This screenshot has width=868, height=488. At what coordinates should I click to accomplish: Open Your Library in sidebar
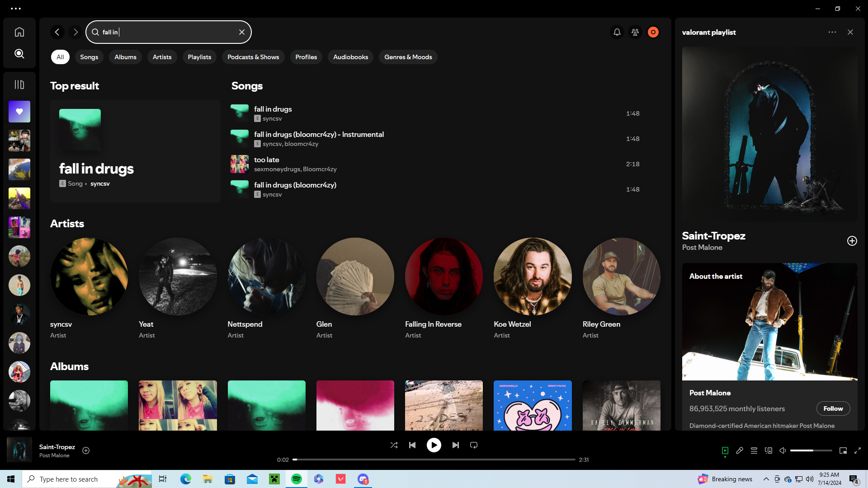tap(19, 84)
